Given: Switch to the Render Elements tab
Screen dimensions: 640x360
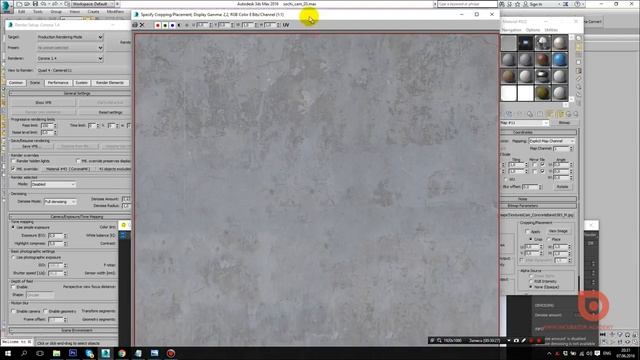Looking at the screenshot, I should [x=110, y=83].
